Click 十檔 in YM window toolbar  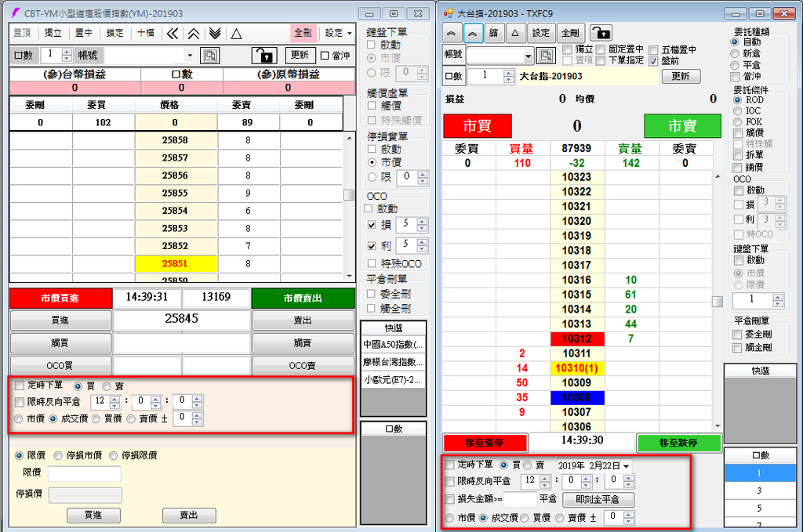click(x=146, y=33)
